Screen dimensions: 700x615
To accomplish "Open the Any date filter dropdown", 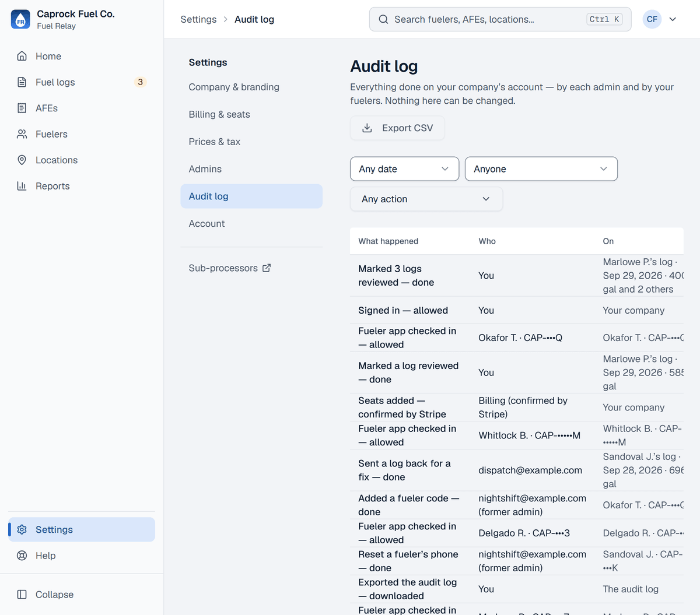I will coord(404,169).
